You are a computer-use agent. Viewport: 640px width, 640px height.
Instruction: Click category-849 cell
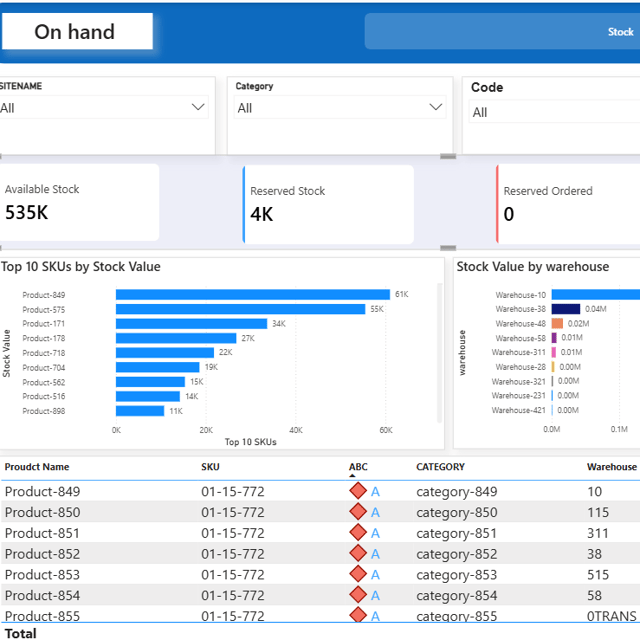click(x=457, y=492)
